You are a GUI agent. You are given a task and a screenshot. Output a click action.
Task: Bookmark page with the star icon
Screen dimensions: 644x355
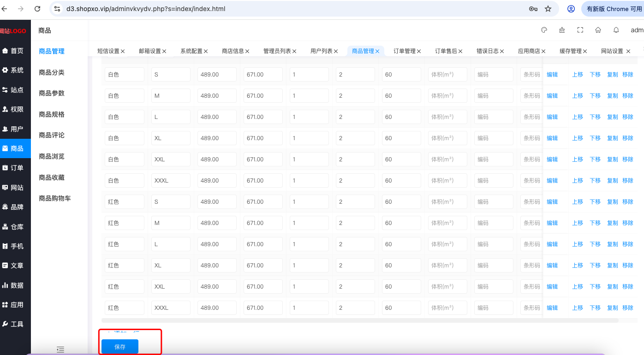(548, 9)
